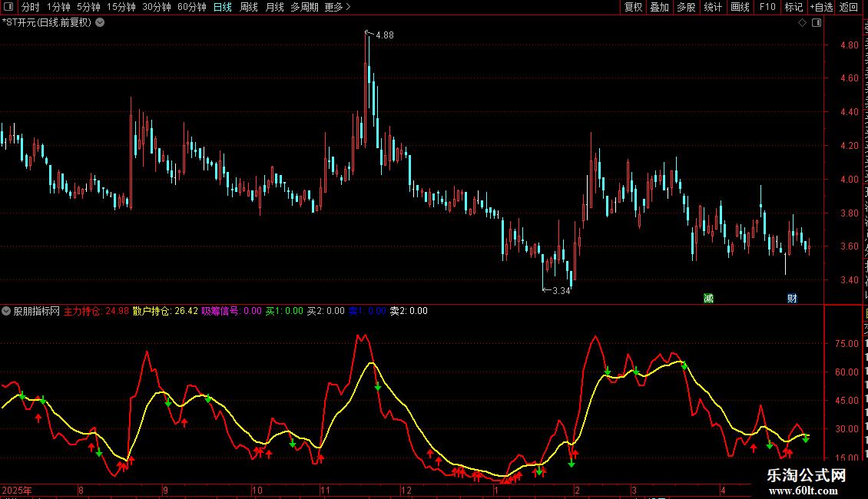Click the 减 event marker on chart

708,298
